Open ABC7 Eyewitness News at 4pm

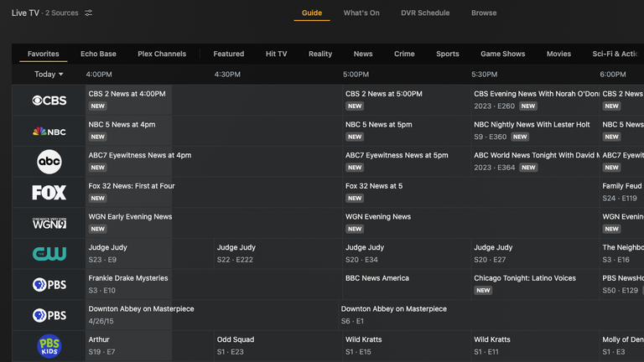point(214,162)
